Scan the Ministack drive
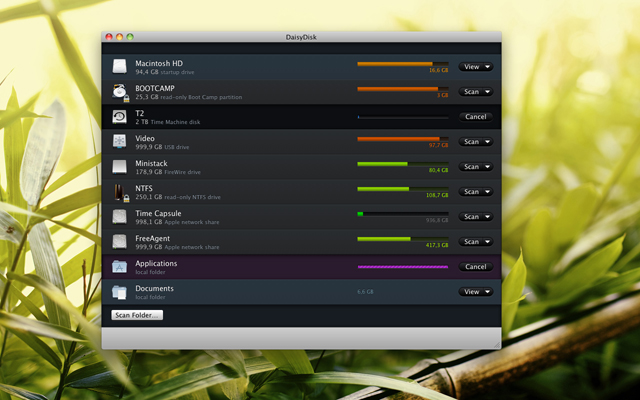This screenshot has width=640, height=400. (471, 167)
